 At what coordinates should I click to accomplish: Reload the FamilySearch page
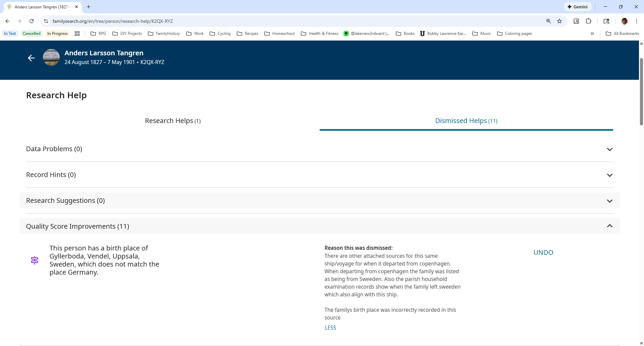click(x=32, y=21)
